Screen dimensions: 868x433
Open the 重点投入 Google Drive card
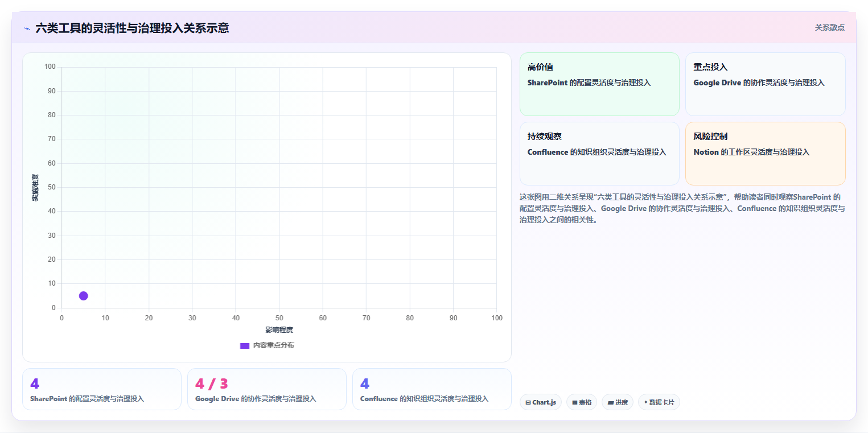[765, 84]
